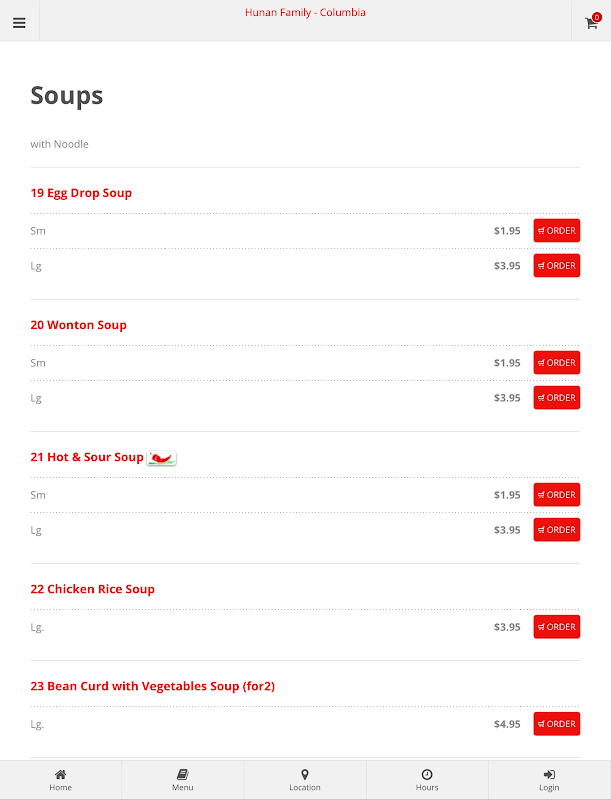This screenshot has width=611, height=800.
Task: Order large Wonton Soup
Action: click(x=556, y=398)
